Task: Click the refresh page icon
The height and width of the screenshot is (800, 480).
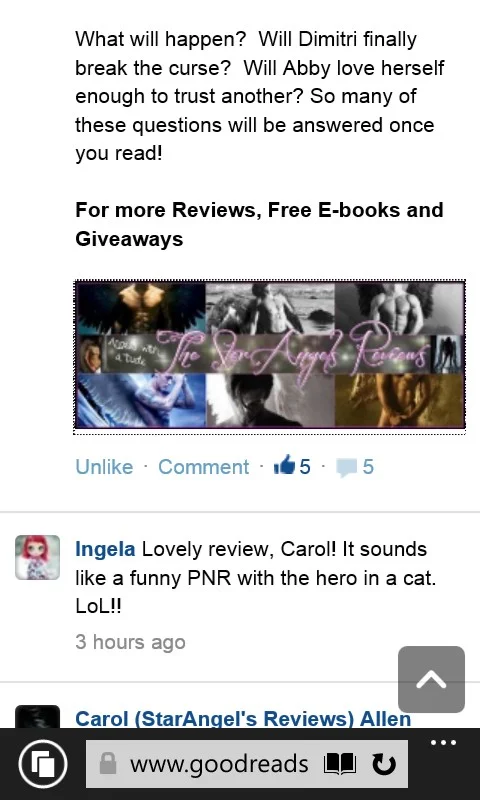Action: pyautogui.click(x=384, y=764)
